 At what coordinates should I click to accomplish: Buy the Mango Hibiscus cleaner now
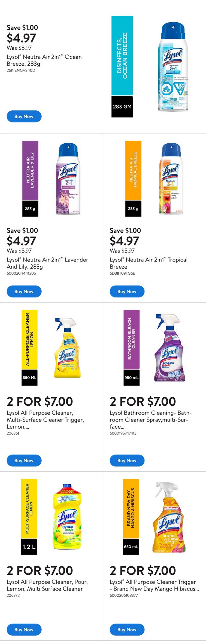pyautogui.click(x=127, y=630)
